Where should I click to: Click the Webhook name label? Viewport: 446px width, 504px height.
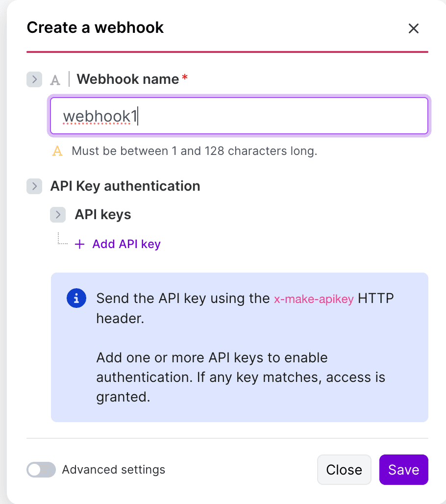click(127, 79)
